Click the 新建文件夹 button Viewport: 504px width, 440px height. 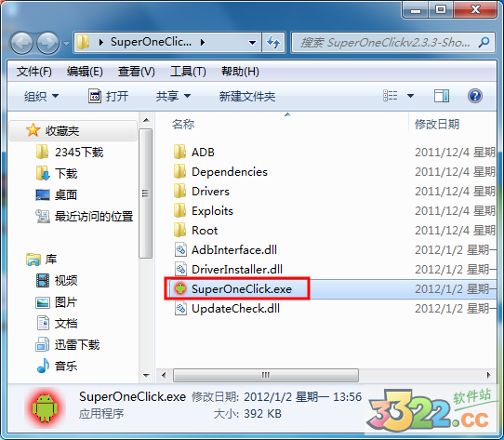point(247,96)
